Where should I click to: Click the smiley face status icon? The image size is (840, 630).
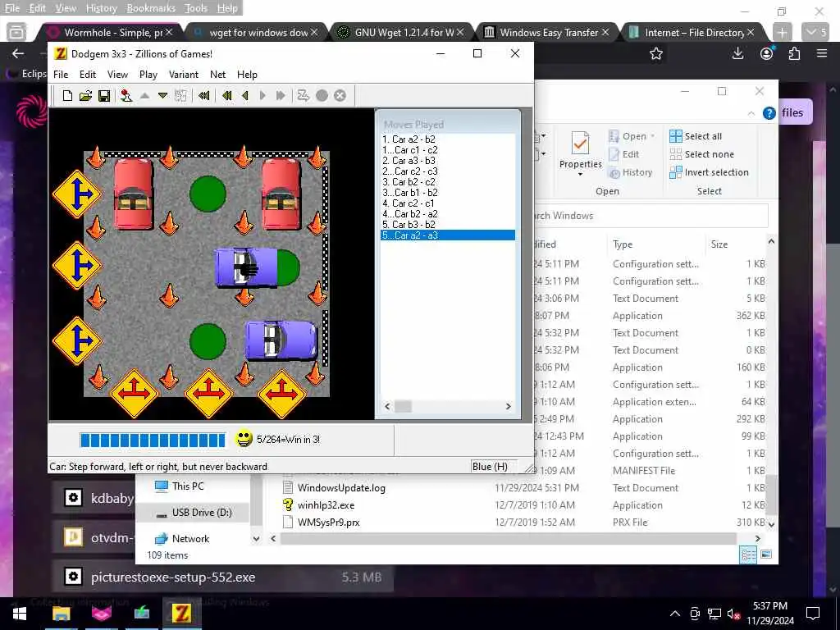pos(244,439)
